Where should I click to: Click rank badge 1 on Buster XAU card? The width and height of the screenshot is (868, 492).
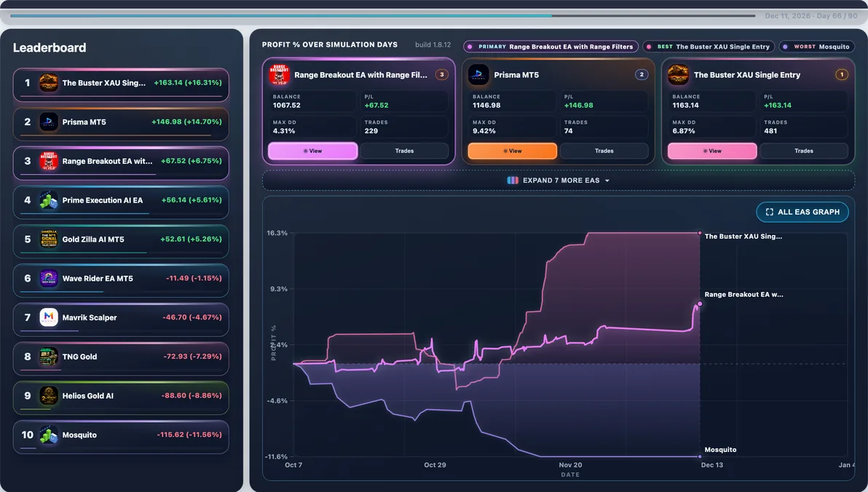(x=842, y=75)
